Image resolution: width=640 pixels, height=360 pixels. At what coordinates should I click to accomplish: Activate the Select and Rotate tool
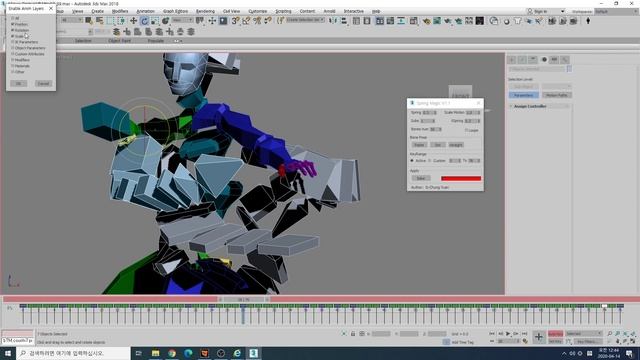pos(144,21)
